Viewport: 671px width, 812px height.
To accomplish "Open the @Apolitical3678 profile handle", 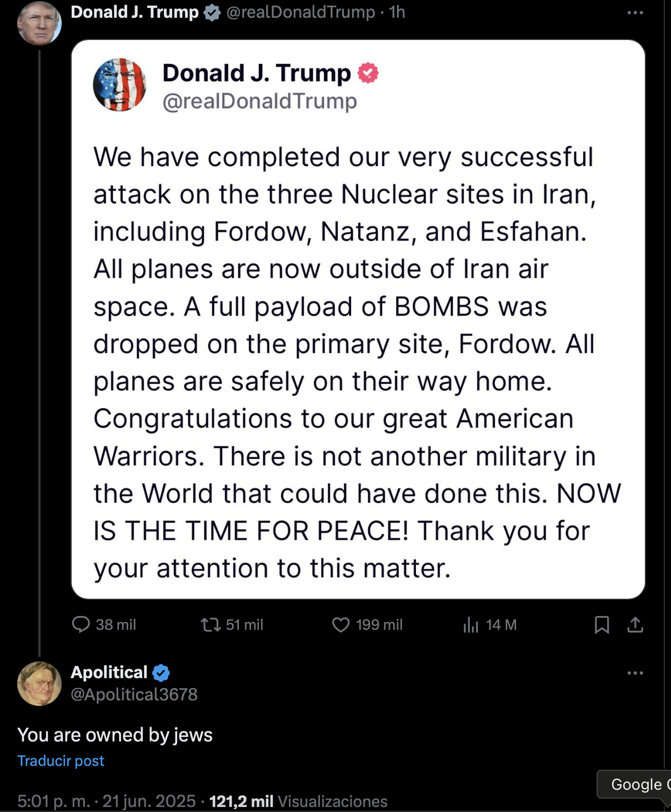I will (x=134, y=694).
